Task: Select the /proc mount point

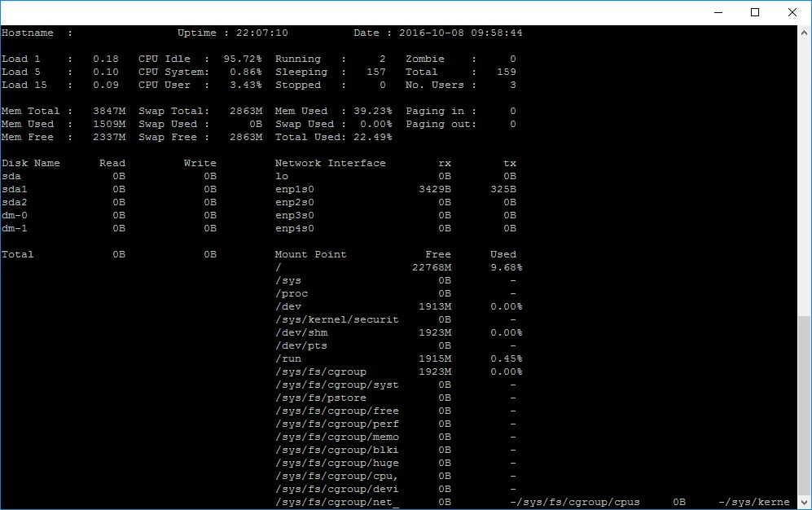Action: pos(291,293)
